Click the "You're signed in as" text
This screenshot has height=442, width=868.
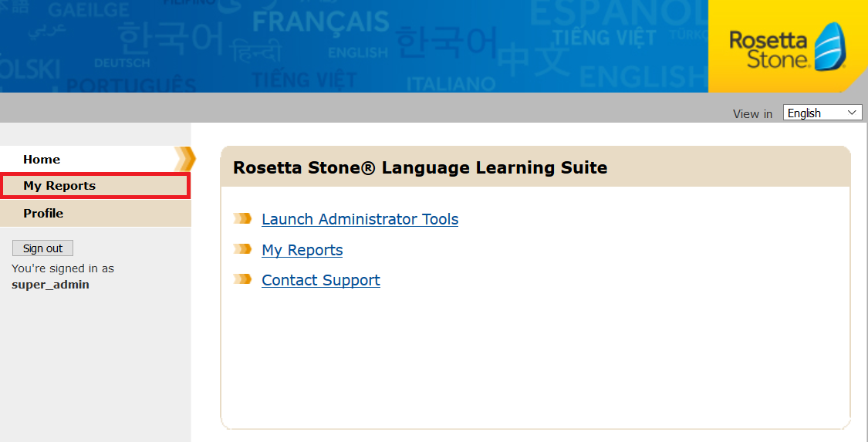coord(62,268)
